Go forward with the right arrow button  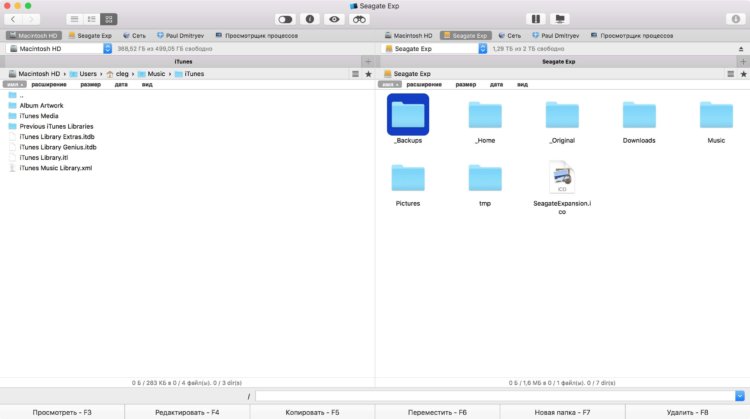point(31,19)
